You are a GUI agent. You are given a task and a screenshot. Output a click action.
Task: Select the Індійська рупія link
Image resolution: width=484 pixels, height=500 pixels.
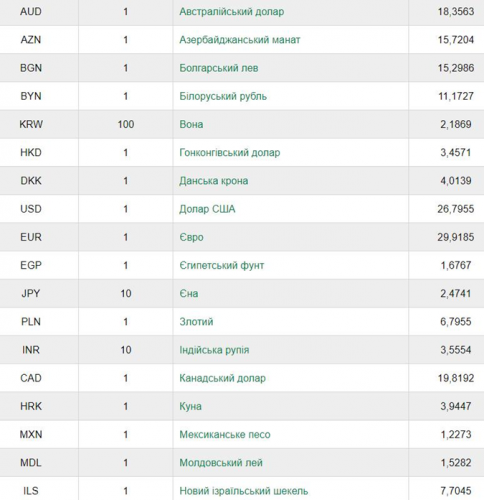(x=214, y=350)
